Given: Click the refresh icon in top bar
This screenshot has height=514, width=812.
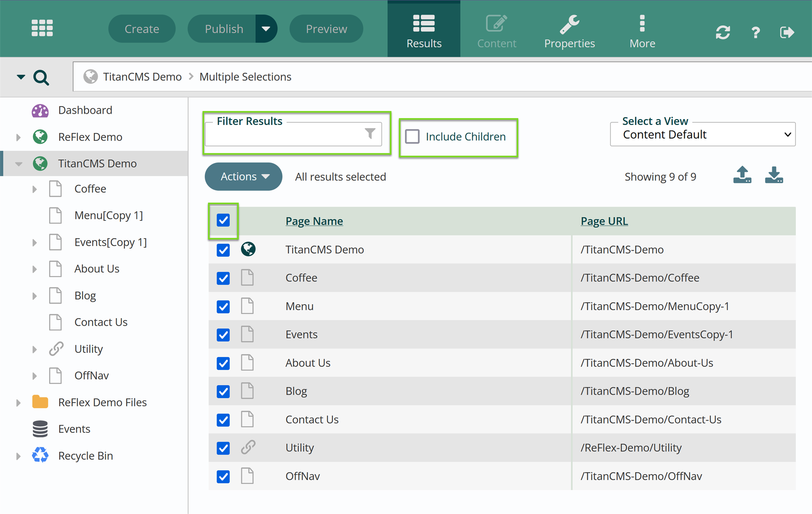Looking at the screenshot, I should (x=723, y=32).
